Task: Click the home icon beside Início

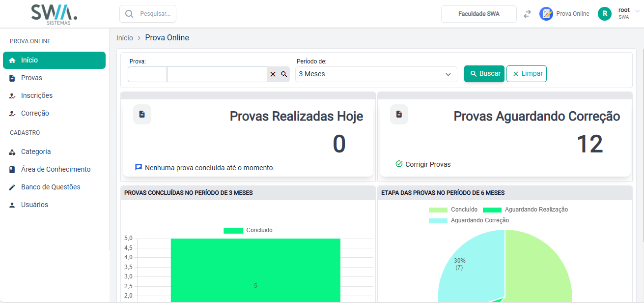Action: click(12, 60)
